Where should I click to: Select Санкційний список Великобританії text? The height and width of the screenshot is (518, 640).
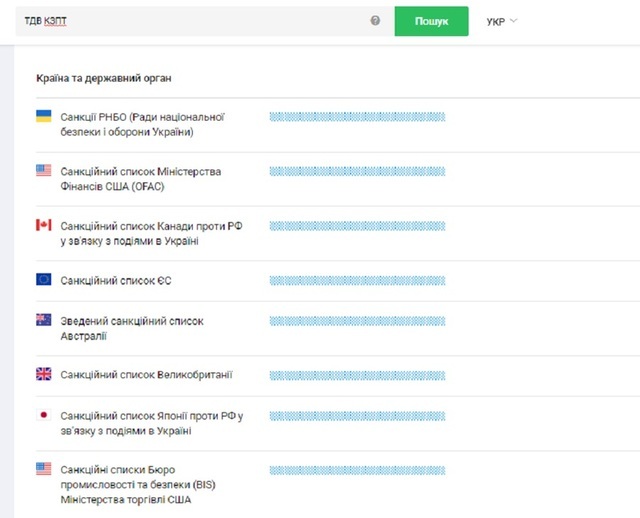pyautogui.click(x=147, y=375)
